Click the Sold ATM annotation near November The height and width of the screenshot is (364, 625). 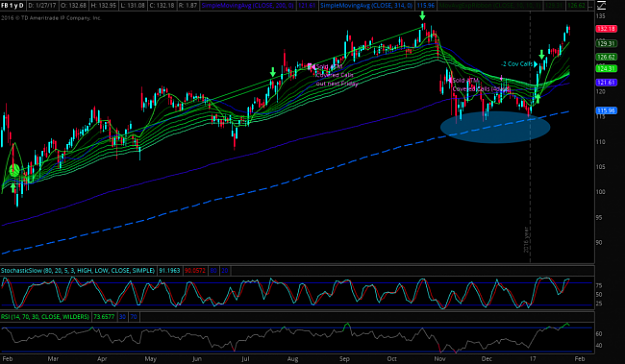pyautogui.click(x=466, y=81)
